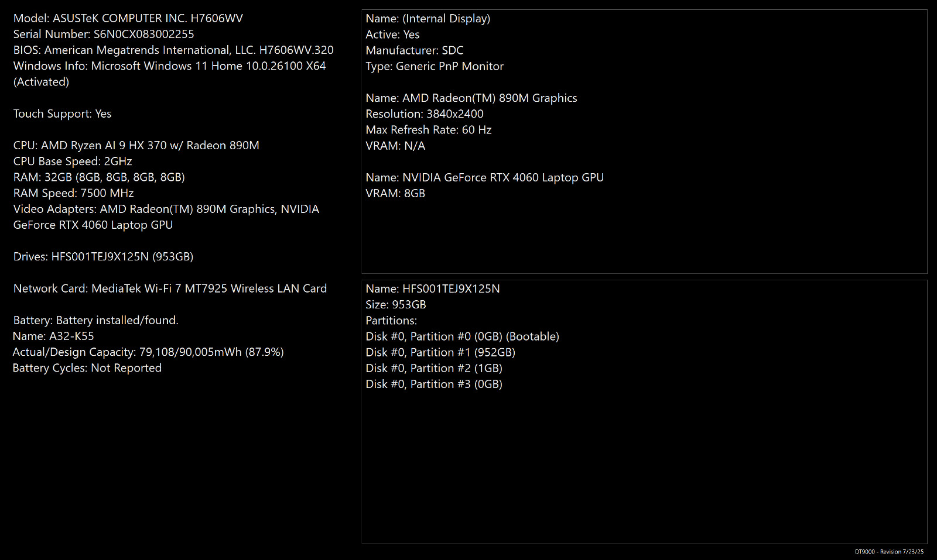Image resolution: width=937 pixels, height=560 pixels.
Task: Select Partition #2 (1GB) row
Action: point(434,368)
